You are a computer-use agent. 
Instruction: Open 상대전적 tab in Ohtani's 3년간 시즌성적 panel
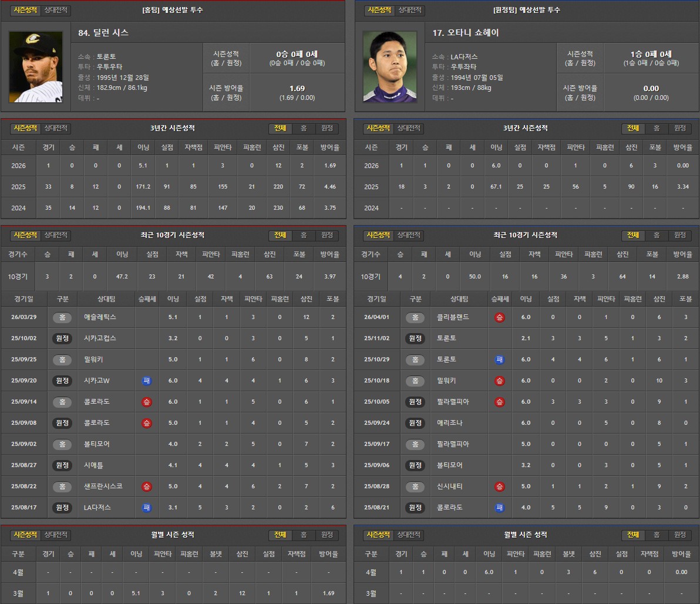point(409,129)
